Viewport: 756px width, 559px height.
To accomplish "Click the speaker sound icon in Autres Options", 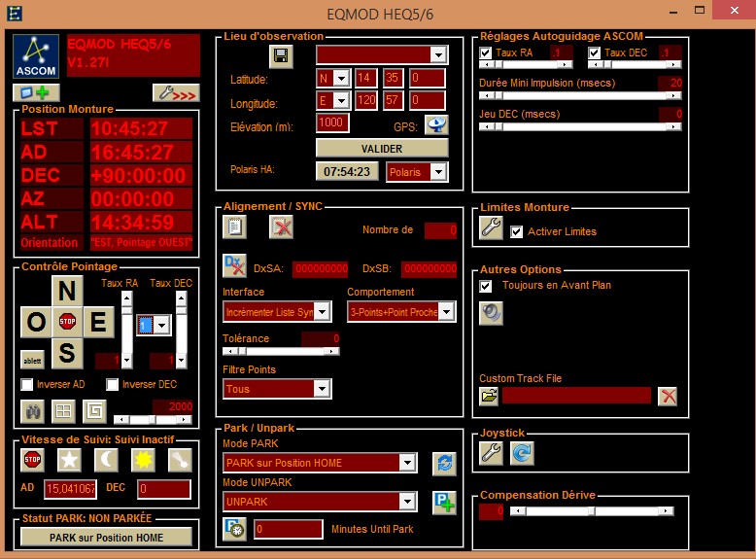I will tap(492, 313).
